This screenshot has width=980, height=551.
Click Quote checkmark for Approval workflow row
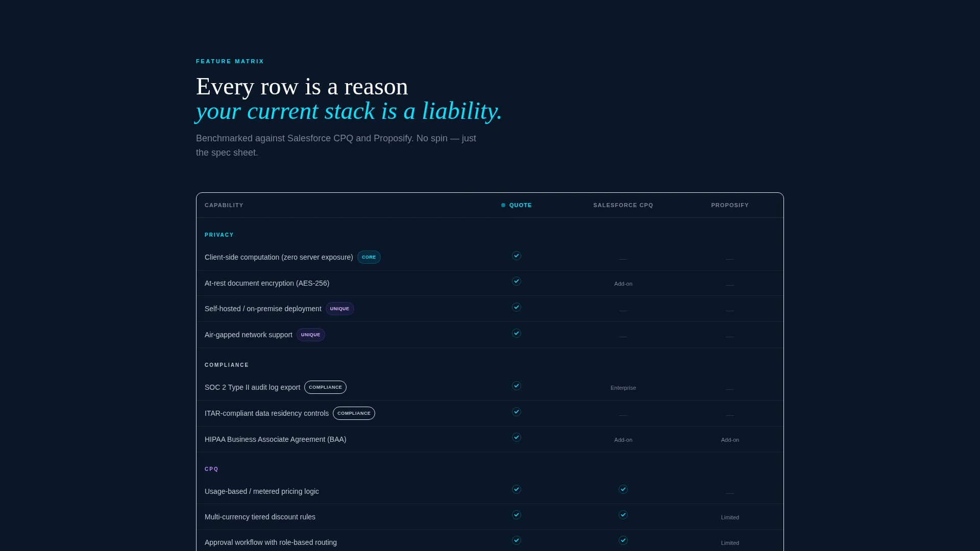tap(517, 540)
